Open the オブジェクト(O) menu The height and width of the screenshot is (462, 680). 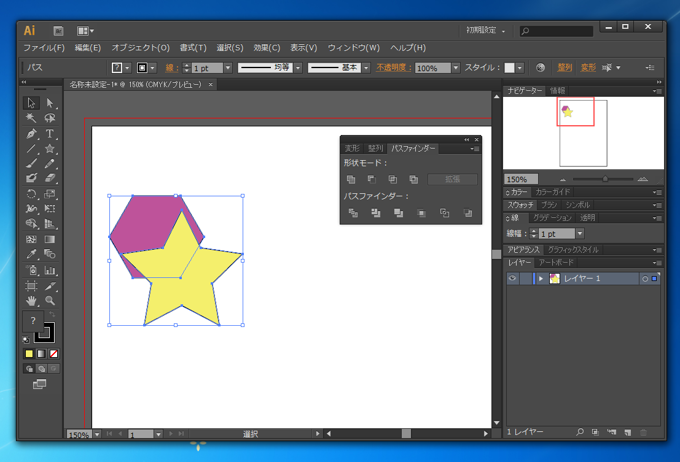tap(141, 48)
